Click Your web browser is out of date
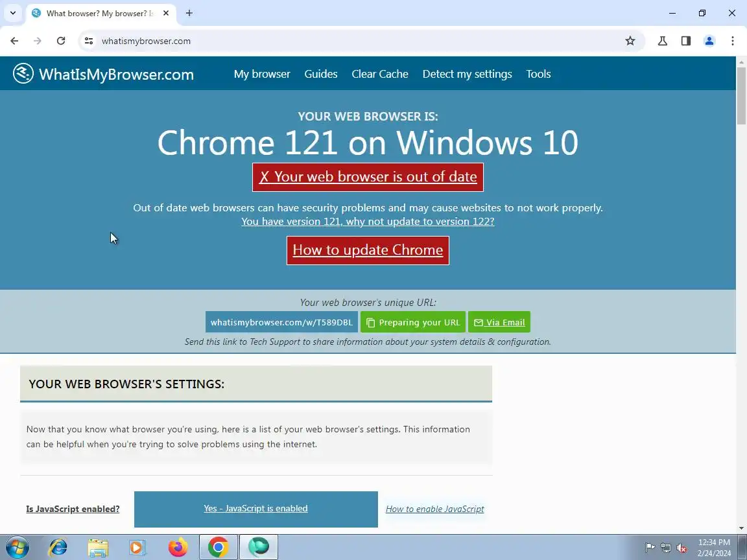 pyautogui.click(x=368, y=177)
